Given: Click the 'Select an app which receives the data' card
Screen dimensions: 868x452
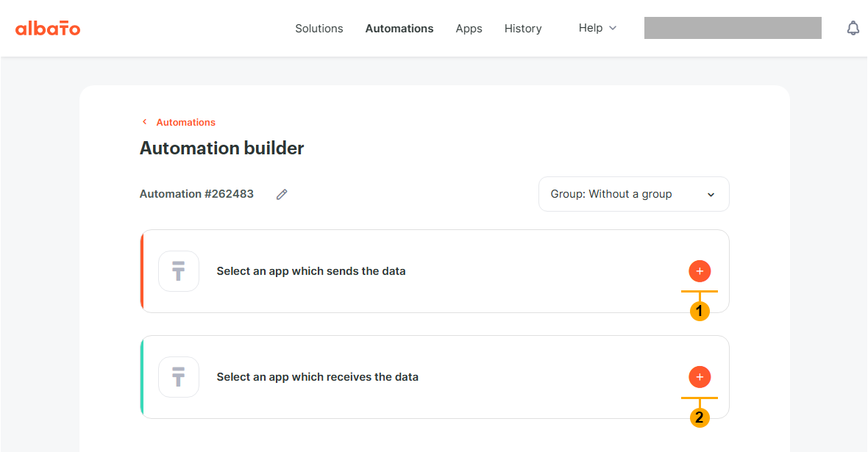Looking at the screenshot, I should click(x=435, y=377).
